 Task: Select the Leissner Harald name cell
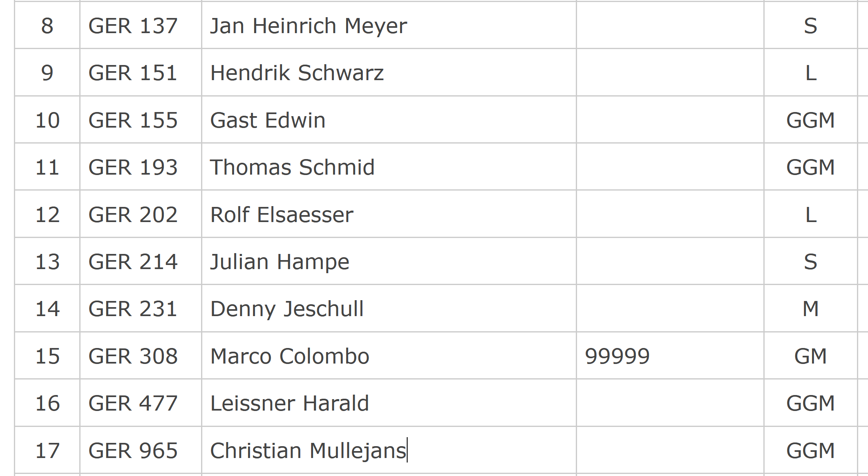coord(389,403)
